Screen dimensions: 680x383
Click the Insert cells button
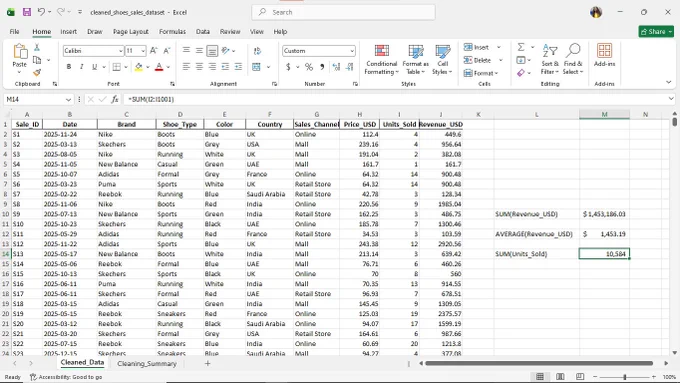[477, 47]
